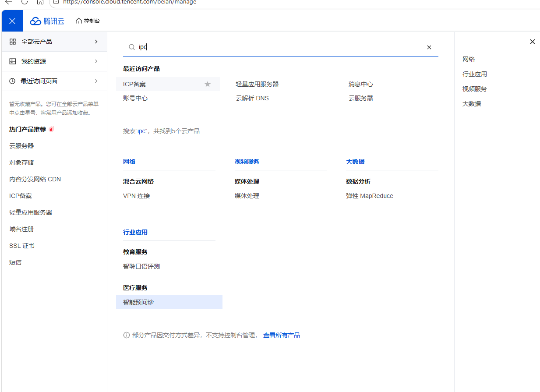540x392 pixels.
Task: Click the search result count text 搜索"ipc"
Action: click(161, 131)
